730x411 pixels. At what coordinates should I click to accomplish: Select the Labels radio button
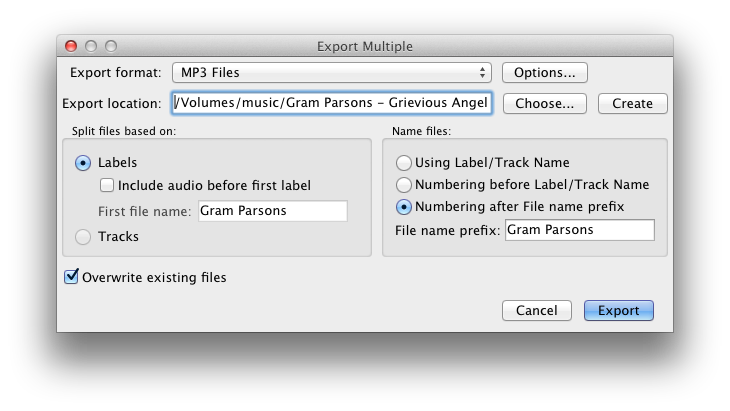point(83,163)
